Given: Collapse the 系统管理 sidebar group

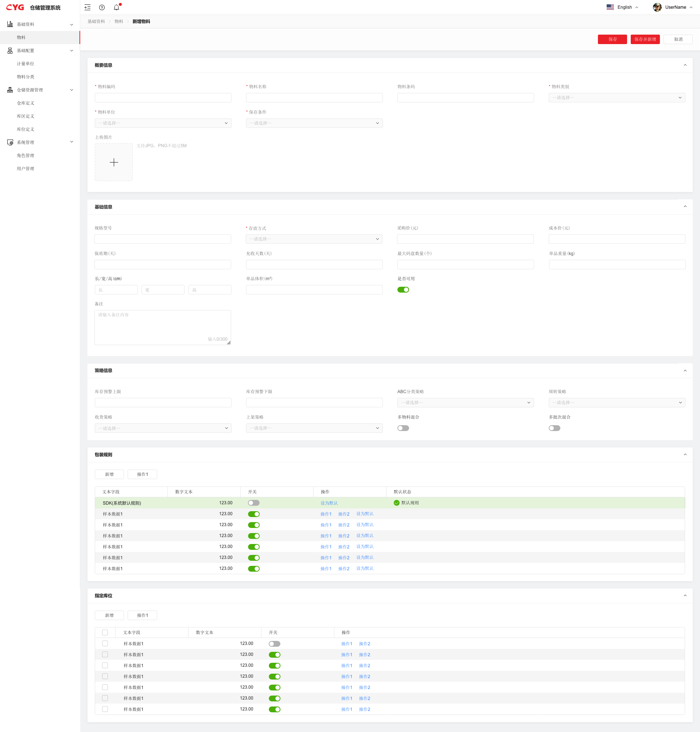Looking at the screenshot, I should tap(72, 142).
